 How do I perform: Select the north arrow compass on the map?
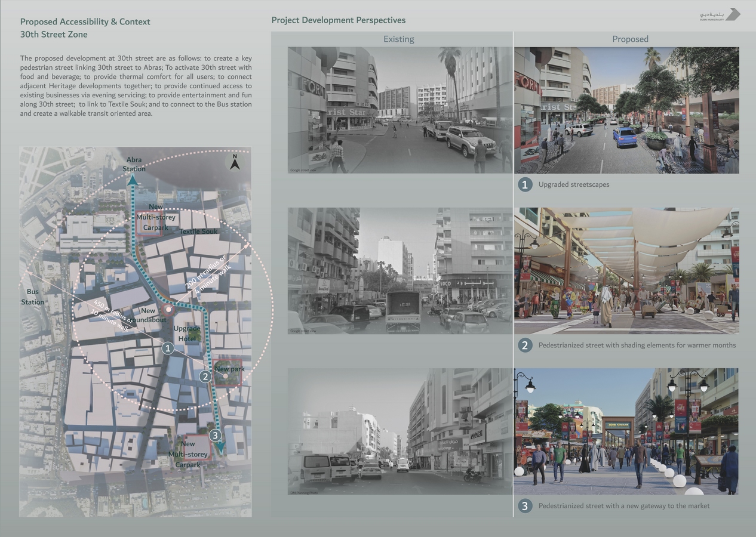pyautogui.click(x=235, y=162)
